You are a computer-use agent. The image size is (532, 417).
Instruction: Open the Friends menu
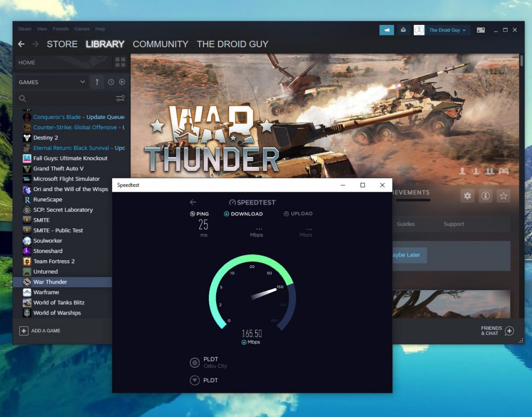[61, 29]
